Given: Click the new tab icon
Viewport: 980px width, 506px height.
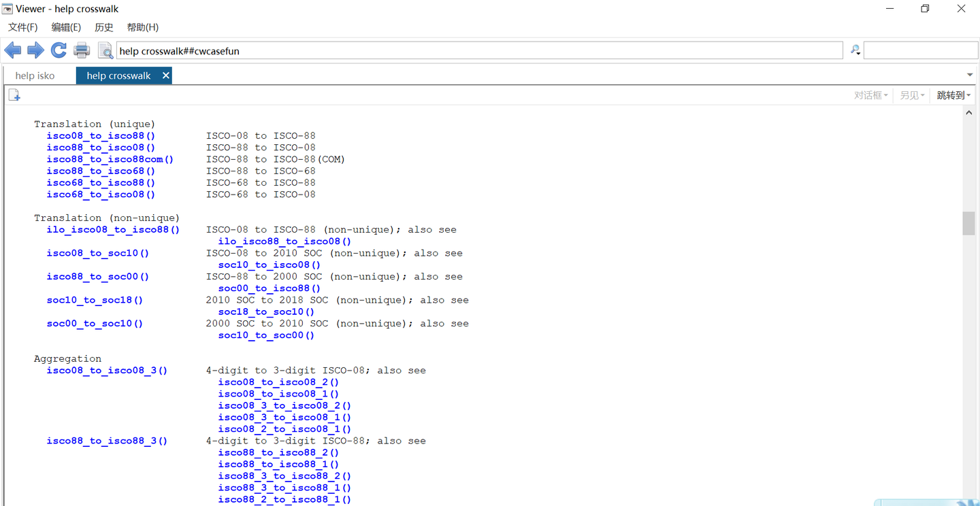Looking at the screenshot, I should click(14, 95).
